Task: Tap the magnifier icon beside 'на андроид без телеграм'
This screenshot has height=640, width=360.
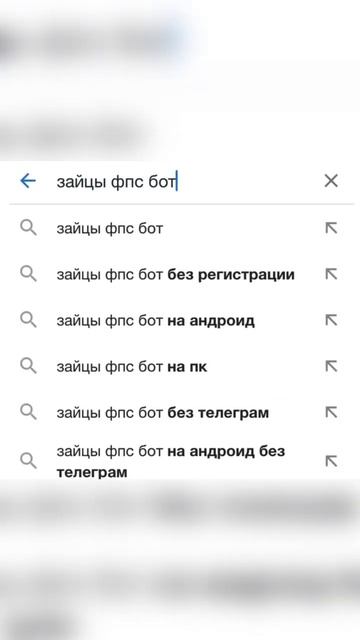Action: 28,461
